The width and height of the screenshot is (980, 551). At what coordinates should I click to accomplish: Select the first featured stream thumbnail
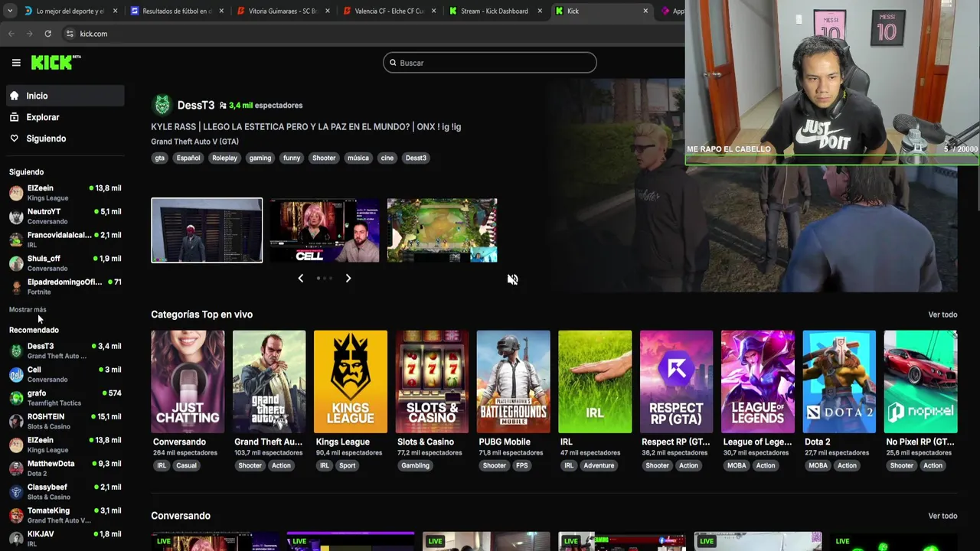pyautogui.click(x=207, y=230)
